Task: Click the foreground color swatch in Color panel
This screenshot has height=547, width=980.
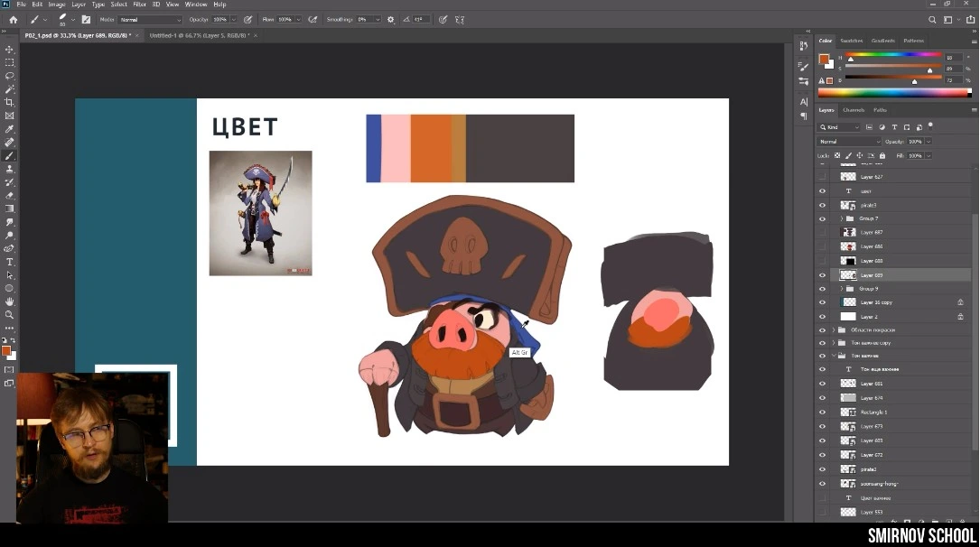Action: 824,60
